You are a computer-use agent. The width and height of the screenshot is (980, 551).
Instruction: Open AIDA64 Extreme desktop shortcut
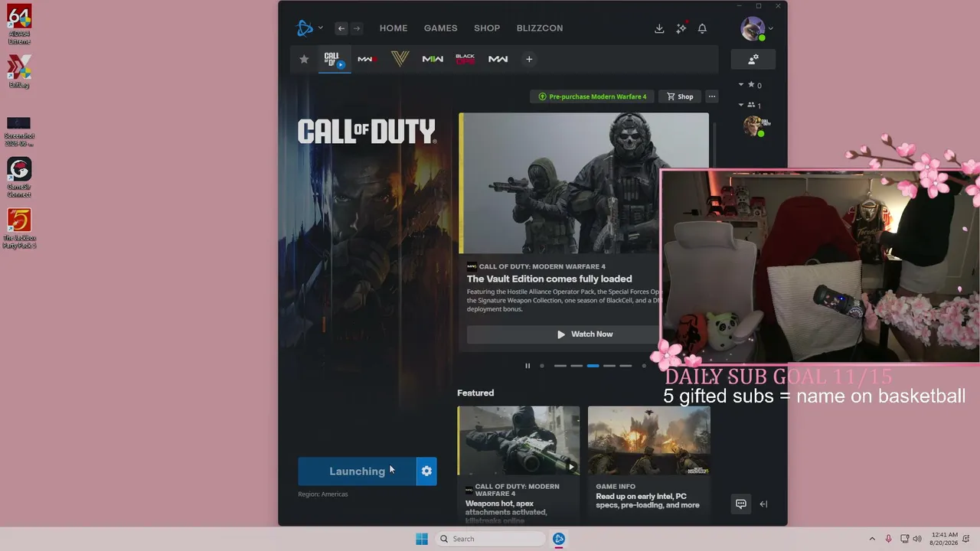click(x=19, y=25)
